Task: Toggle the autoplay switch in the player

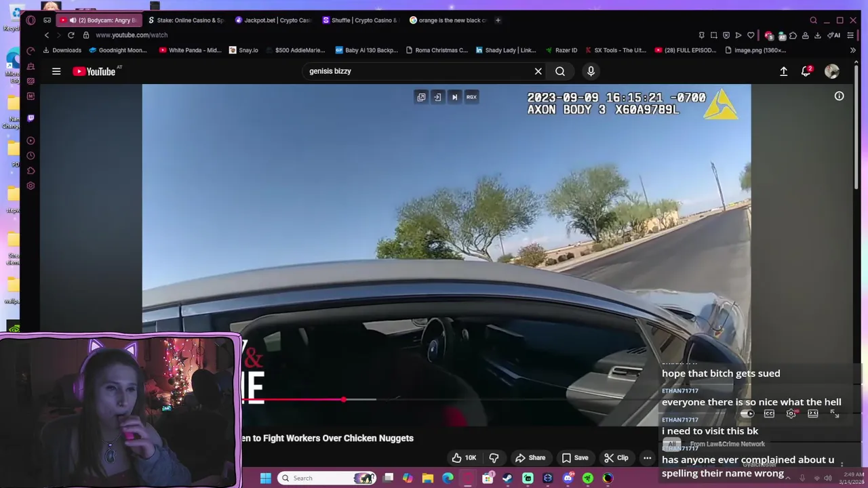Action: pyautogui.click(x=747, y=413)
